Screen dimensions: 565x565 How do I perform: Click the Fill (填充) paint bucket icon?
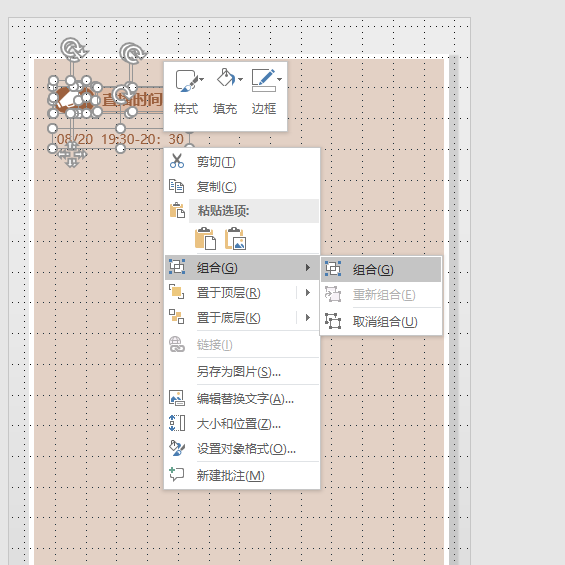(x=225, y=77)
